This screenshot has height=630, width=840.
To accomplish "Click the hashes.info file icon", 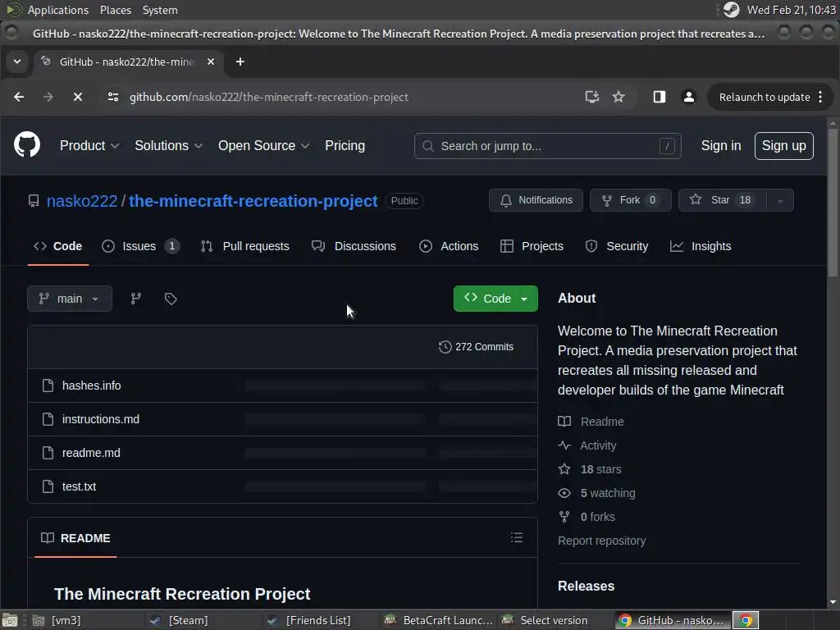I will (48, 386).
